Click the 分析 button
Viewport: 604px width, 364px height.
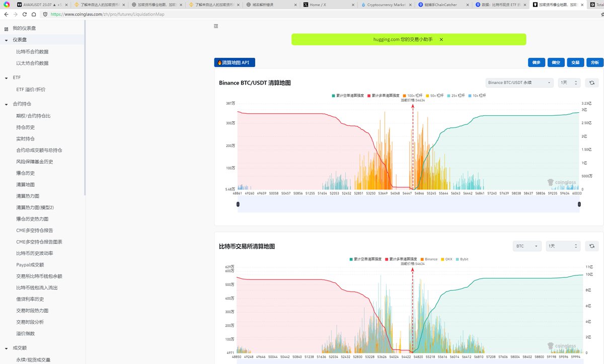[594, 62]
